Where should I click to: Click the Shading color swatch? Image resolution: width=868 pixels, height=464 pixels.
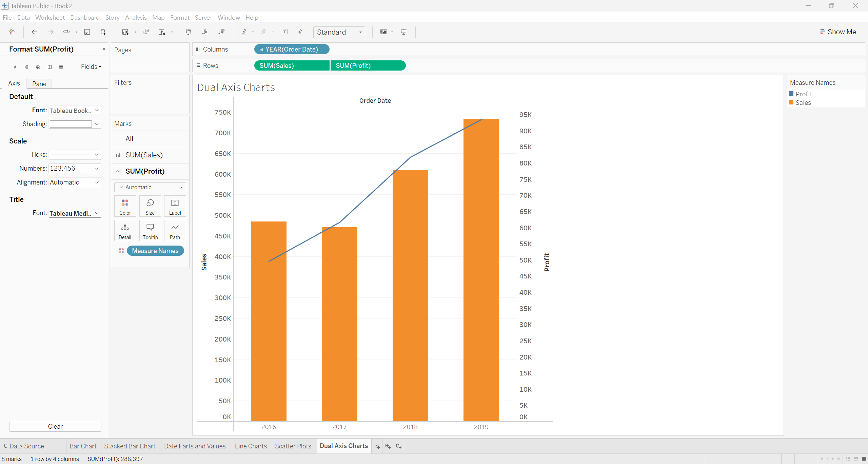coord(71,124)
